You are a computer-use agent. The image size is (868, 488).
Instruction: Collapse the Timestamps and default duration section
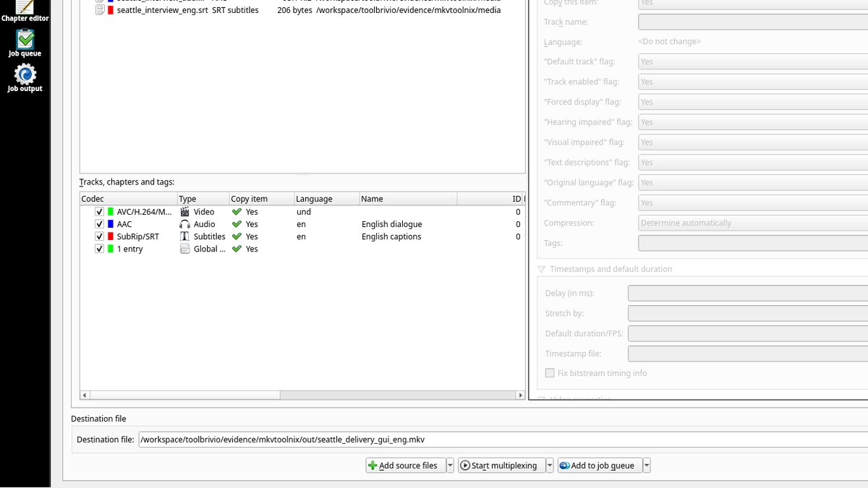coord(542,269)
